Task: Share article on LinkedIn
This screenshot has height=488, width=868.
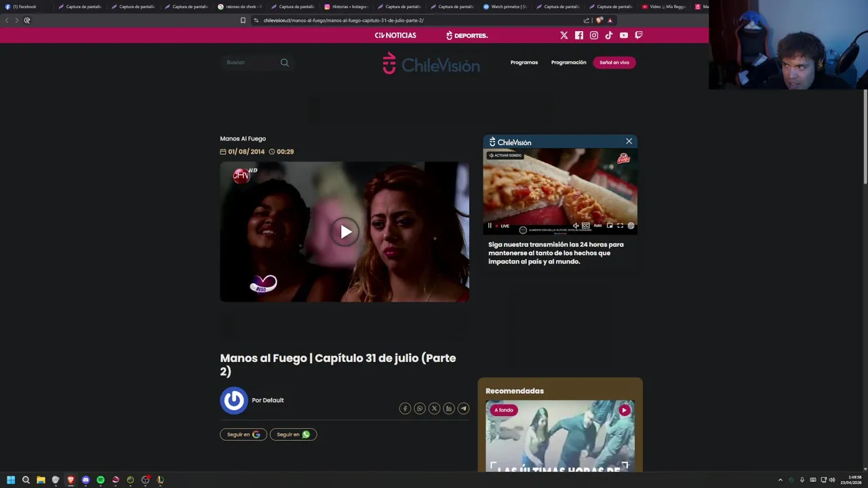Action: coord(449,408)
